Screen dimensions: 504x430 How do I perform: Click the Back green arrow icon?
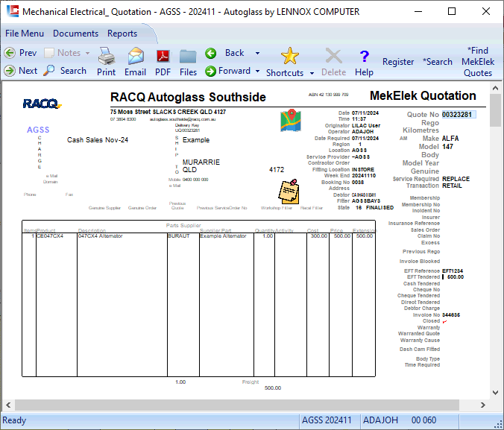tap(211, 53)
